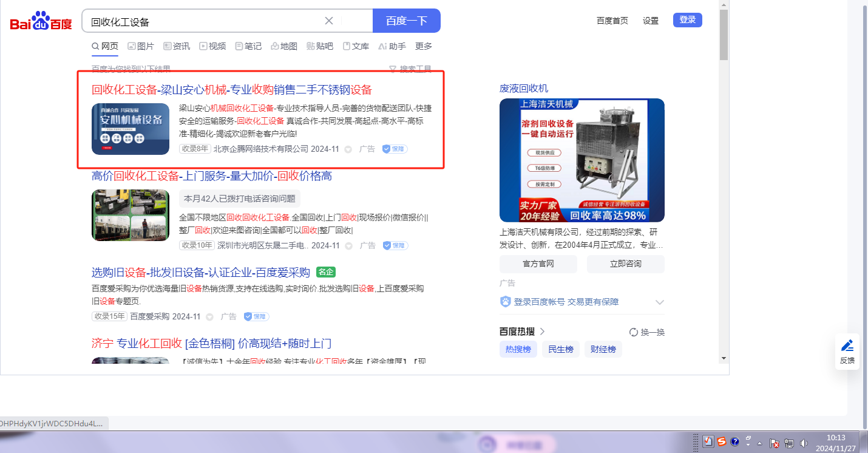This screenshot has height=453, width=868.
Task: Open the 梁山安心机械 result title
Action: [231, 90]
